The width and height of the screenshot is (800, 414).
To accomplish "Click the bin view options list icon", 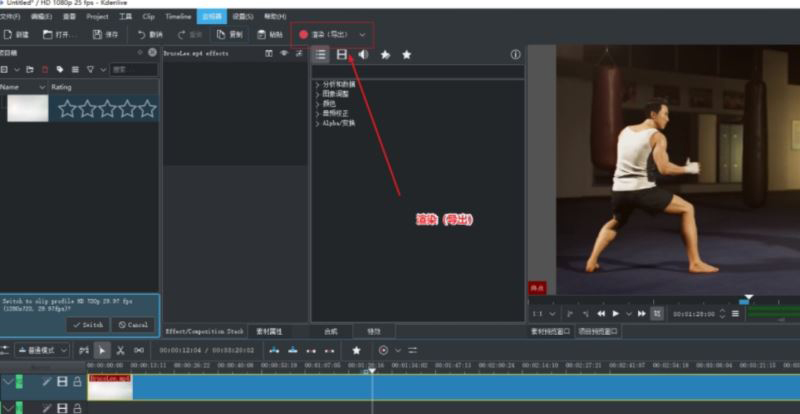I will (x=75, y=69).
